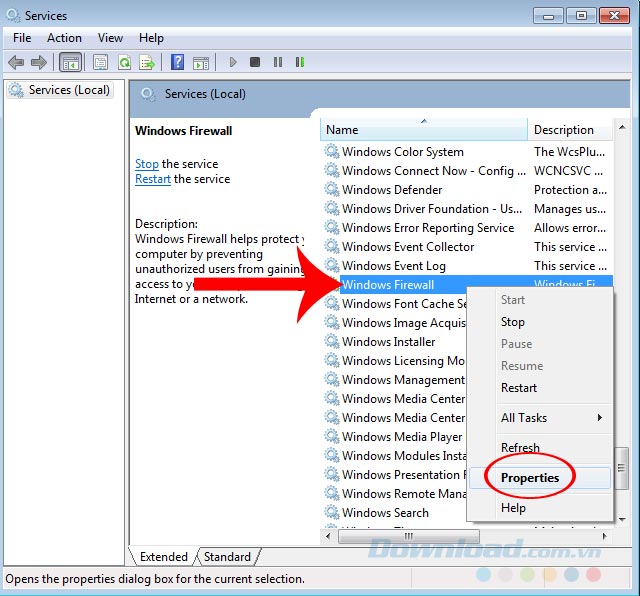This screenshot has height=596, width=640.
Task: Toggle the Show/Hide Console Tree icon
Action: 71,62
